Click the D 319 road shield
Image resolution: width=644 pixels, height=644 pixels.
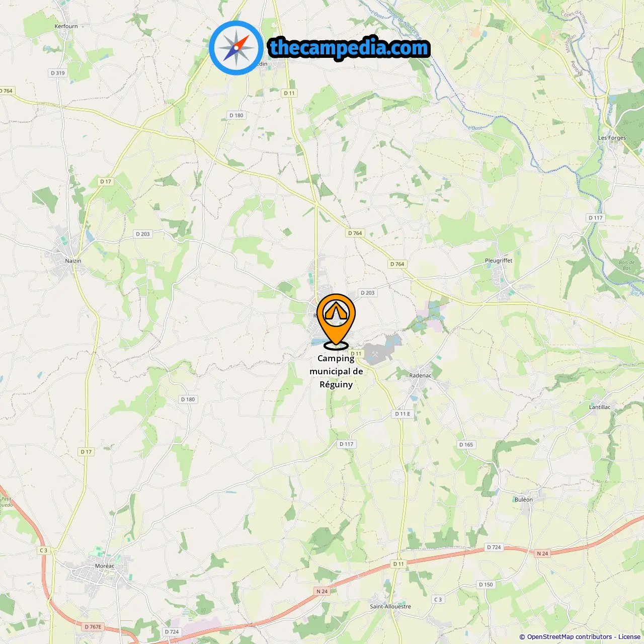click(x=58, y=73)
